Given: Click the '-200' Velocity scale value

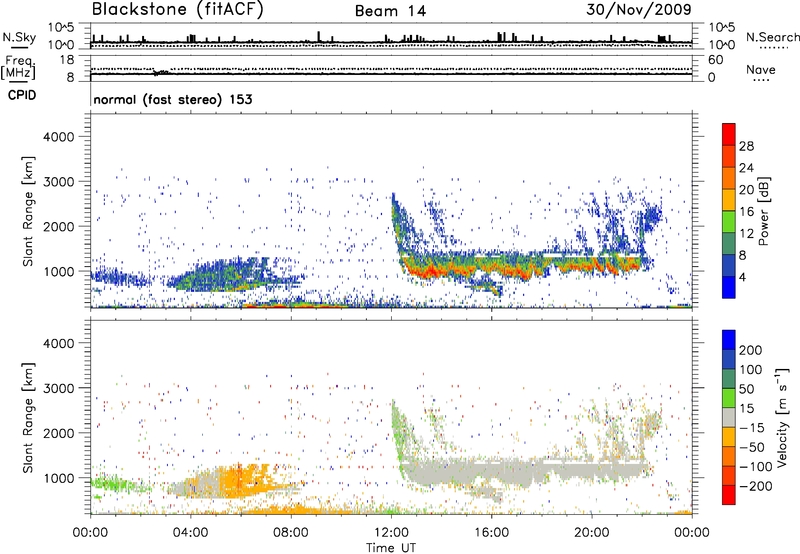Looking at the screenshot, I should (x=756, y=486).
